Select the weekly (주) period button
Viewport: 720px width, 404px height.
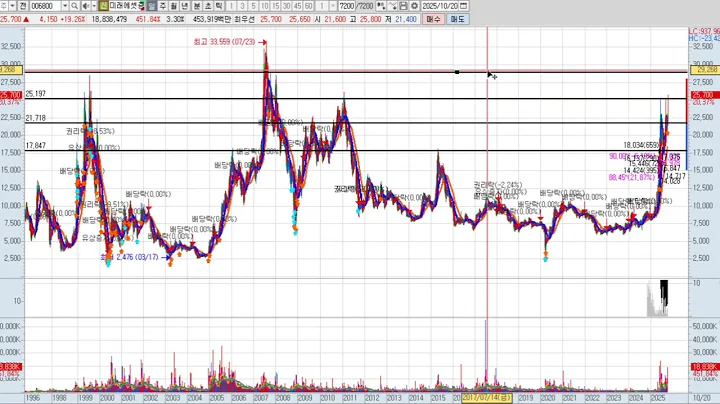click(x=163, y=6)
